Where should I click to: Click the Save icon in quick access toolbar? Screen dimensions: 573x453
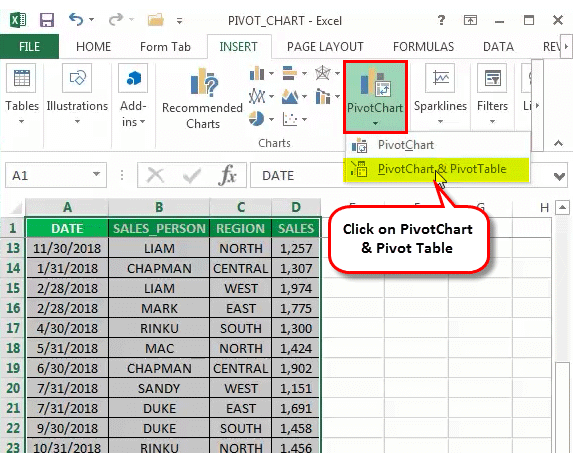point(47,20)
